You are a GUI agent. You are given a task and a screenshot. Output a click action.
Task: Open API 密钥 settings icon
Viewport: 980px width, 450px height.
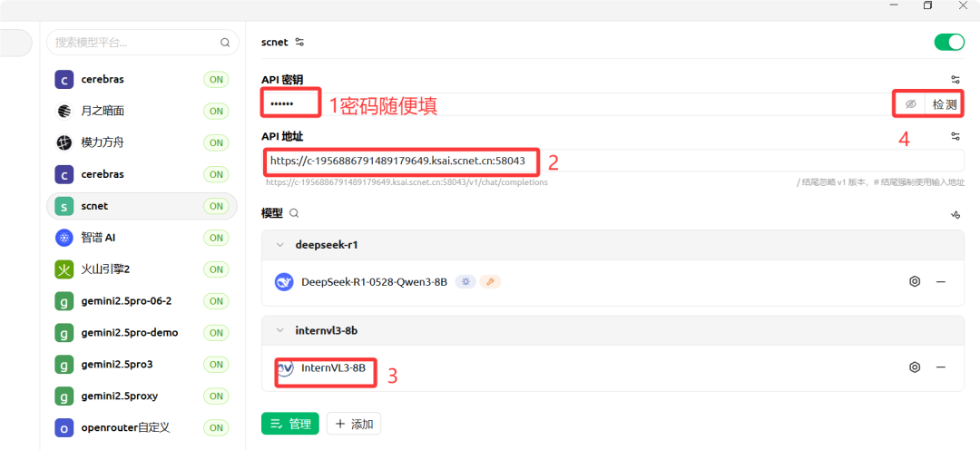click(955, 79)
